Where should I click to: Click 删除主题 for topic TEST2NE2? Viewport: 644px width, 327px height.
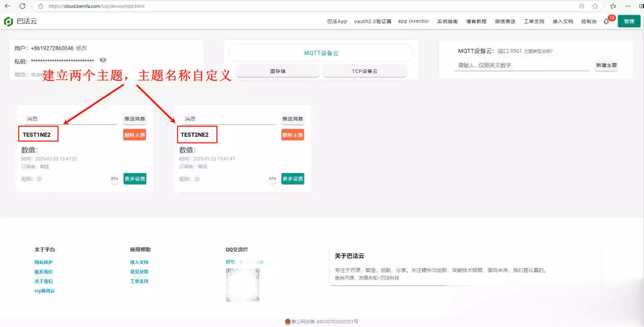click(x=293, y=135)
